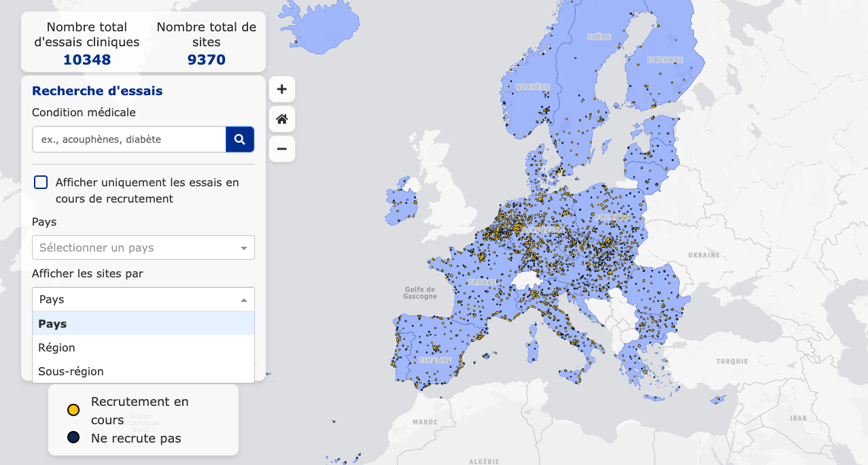868x465 pixels.
Task: Click yellow Recrutement en cours legend dot
Action: (73, 410)
